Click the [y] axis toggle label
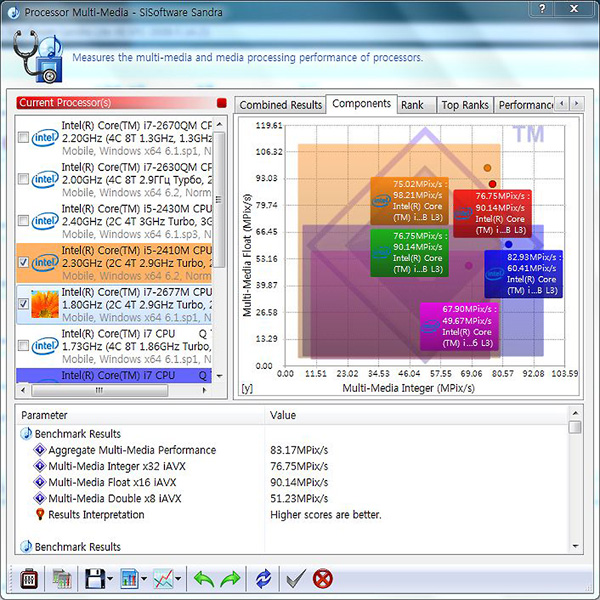The width and height of the screenshot is (600, 600). tap(247, 388)
